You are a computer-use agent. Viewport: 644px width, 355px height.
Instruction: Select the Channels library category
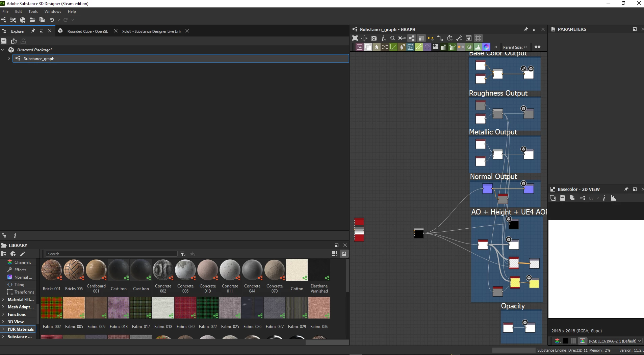click(x=23, y=262)
